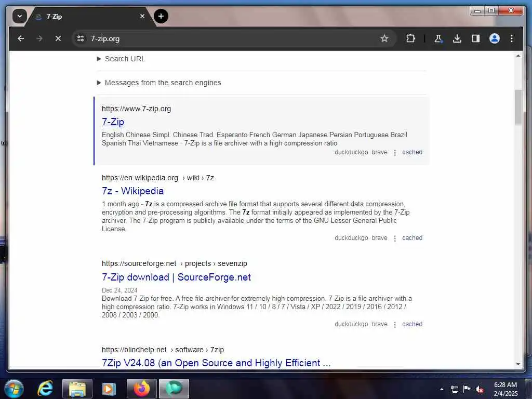
Task: Open Windows Media Player from taskbar
Action: pos(109,389)
